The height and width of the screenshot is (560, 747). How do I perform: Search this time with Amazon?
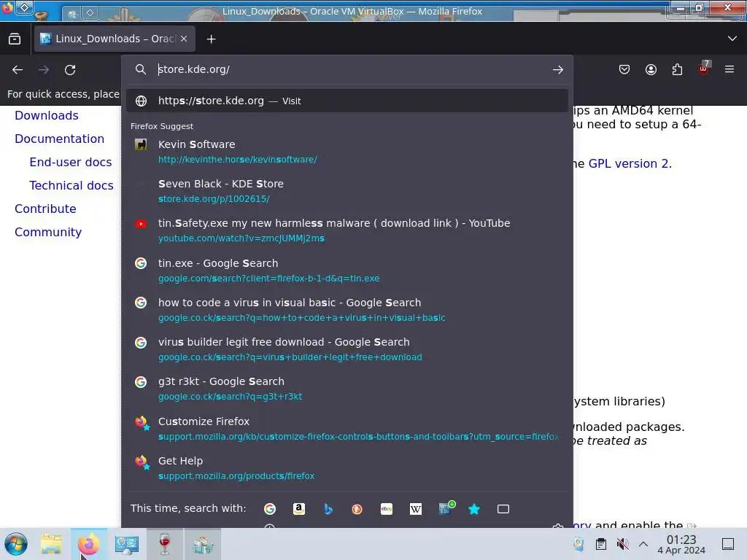298,509
